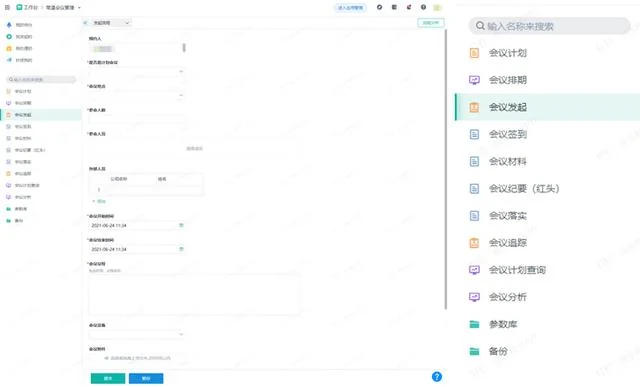Open the start time calendar picker
This screenshot has width=640, height=387.
click(181, 225)
